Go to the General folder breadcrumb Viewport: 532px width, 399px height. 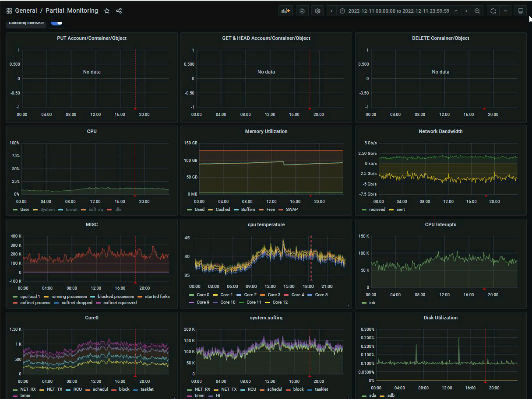[x=26, y=11]
